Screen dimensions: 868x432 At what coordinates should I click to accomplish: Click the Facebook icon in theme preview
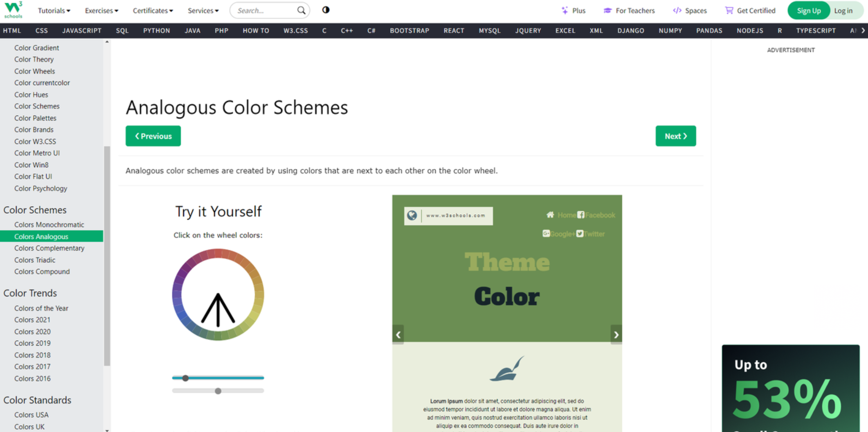tap(582, 215)
